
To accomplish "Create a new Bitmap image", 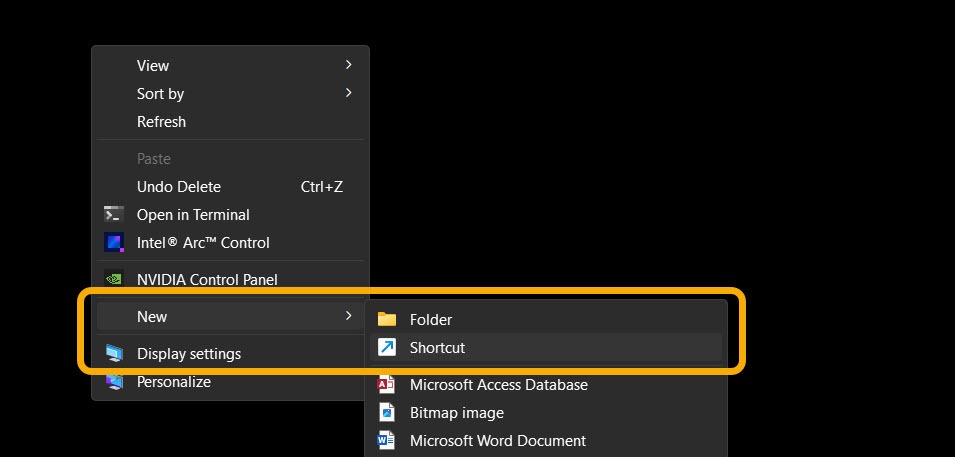I will [x=456, y=413].
